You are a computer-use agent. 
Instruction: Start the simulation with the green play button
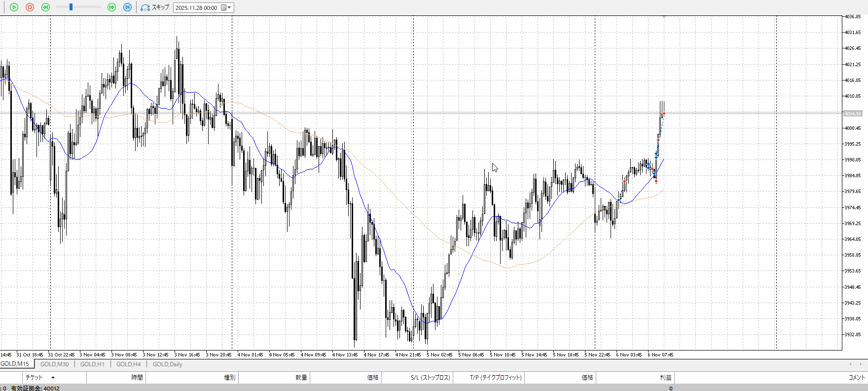(14, 7)
